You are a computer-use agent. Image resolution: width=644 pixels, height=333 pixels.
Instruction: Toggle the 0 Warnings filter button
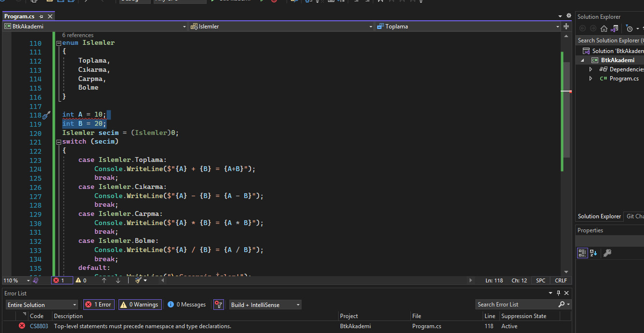click(x=140, y=305)
